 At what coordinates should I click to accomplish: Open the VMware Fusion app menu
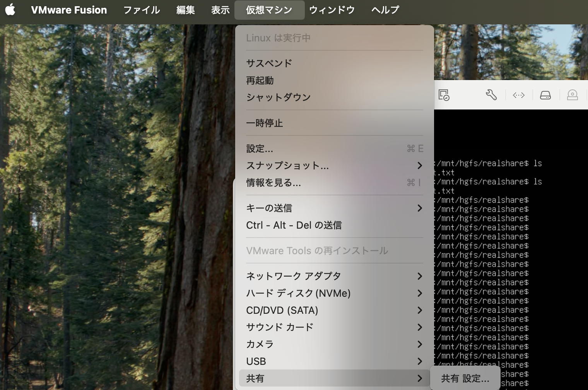pyautogui.click(x=69, y=10)
